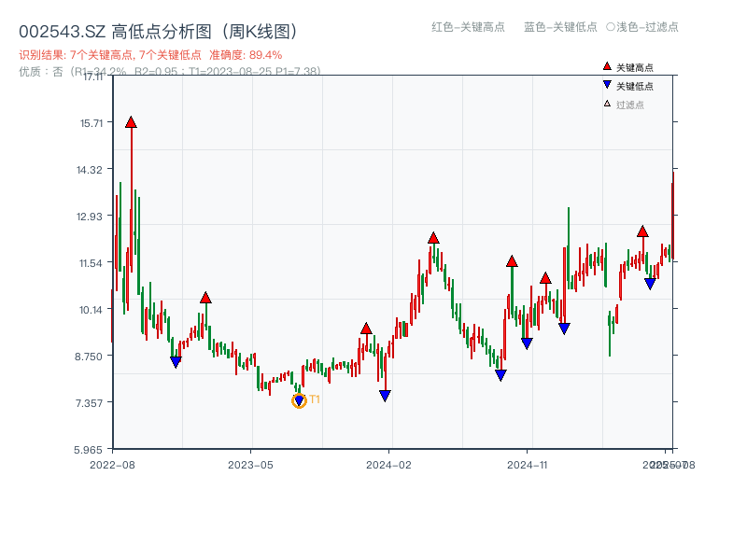The image size is (747, 560).
Task: Click the gray 优质：否 parameter line
Action: pyautogui.click(x=170, y=72)
